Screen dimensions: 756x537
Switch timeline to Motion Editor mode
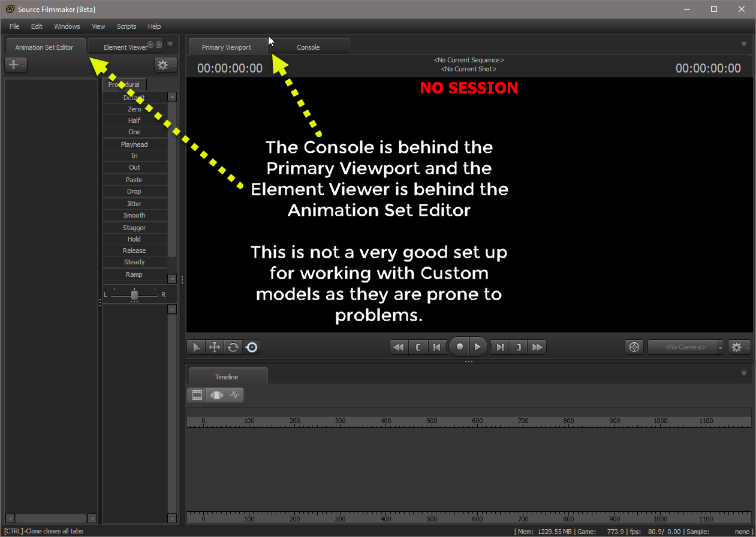click(216, 395)
